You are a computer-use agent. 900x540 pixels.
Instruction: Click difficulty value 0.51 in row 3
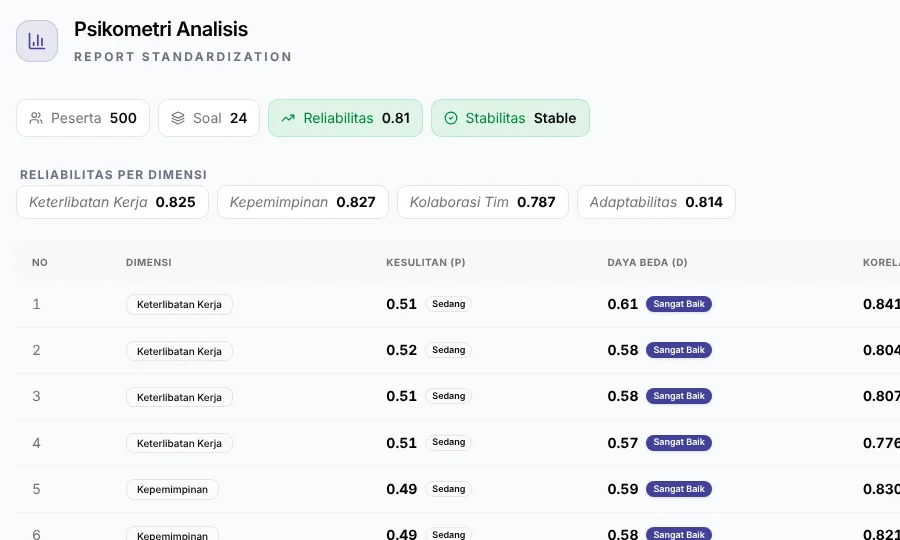(x=401, y=396)
